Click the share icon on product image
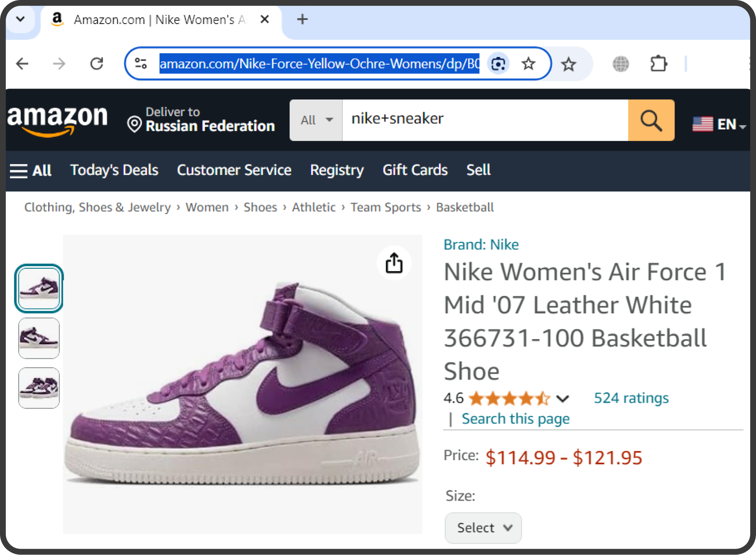756x555 pixels. (x=394, y=263)
